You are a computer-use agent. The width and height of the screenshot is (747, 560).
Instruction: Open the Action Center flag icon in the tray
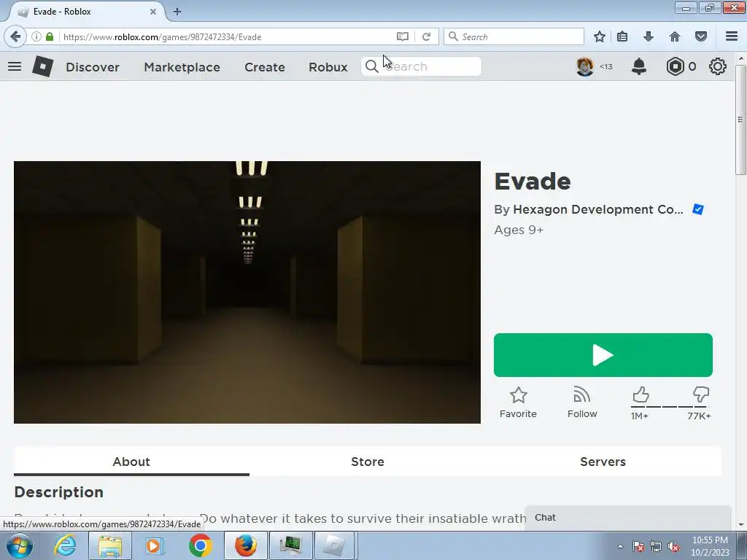pyautogui.click(x=638, y=547)
